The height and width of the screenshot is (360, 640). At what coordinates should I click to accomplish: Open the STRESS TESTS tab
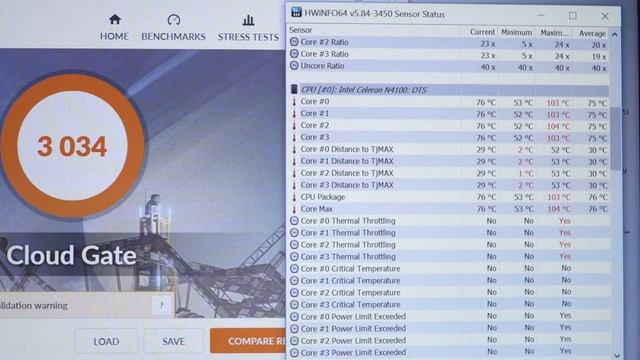tap(248, 28)
